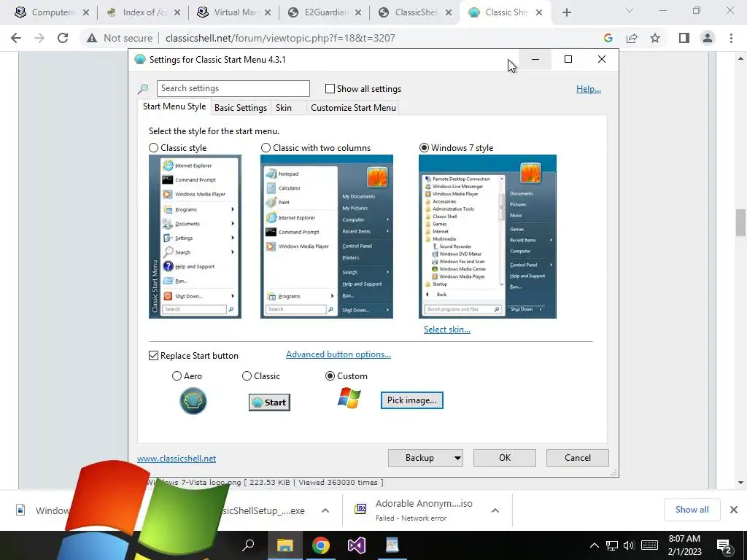Open the tab search dropdown chevron
The height and width of the screenshot is (560, 747).
tap(630, 10)
